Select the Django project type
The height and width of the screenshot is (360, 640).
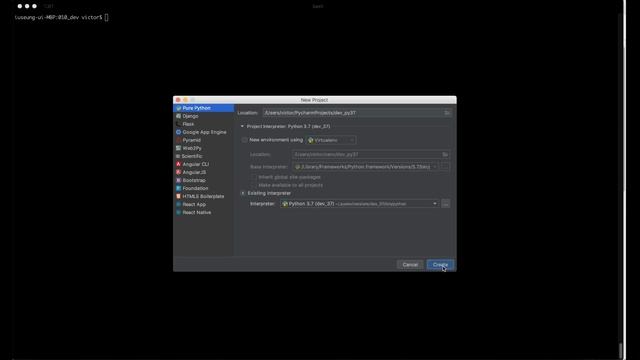(x=203, y=116)
